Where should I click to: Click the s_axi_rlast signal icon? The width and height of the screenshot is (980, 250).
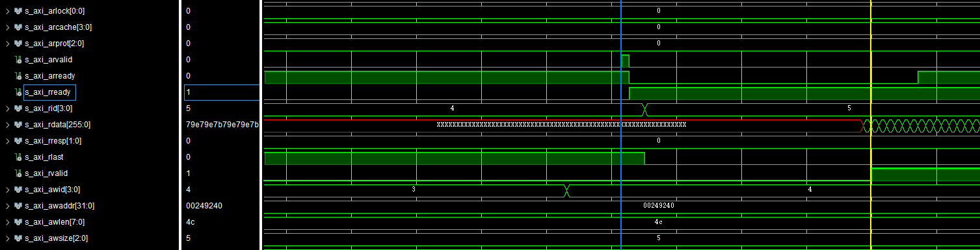[x=18, y=157]
